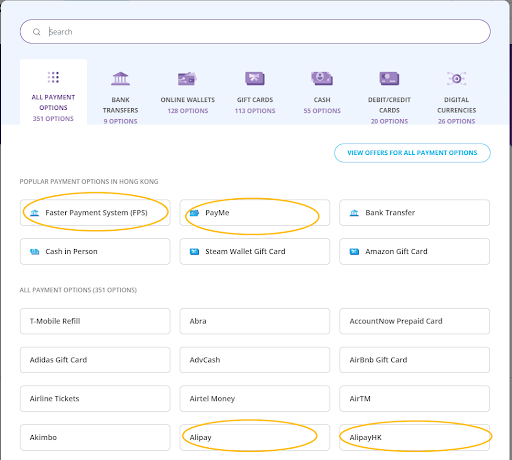This screenshot has height=460, width=512.
Task: Click the 20 Options count text
Action: 389,121
